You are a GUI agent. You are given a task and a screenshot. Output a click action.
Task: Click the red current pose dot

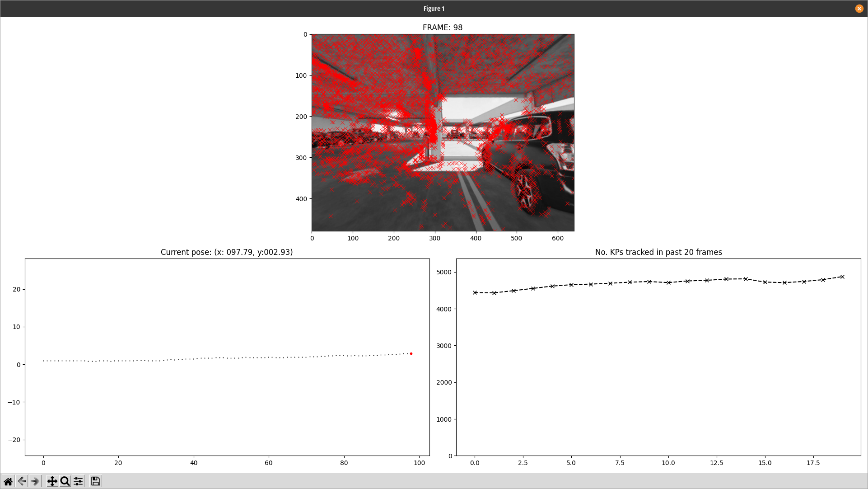click(x=411, y=353)
